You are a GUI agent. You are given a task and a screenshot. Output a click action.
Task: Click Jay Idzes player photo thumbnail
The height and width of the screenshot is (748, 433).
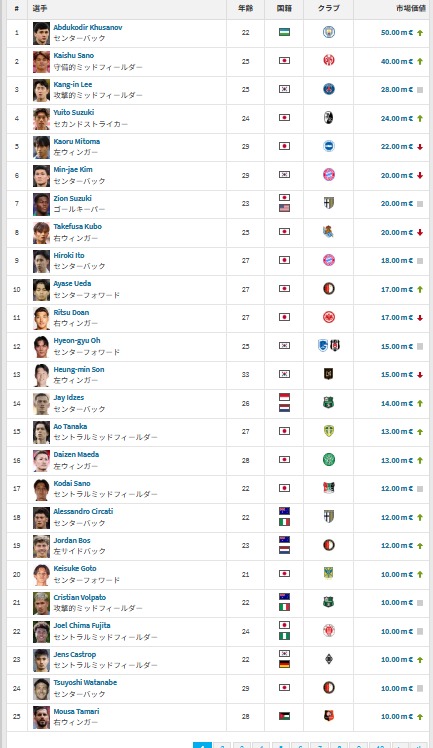click(x=41, y=404)
